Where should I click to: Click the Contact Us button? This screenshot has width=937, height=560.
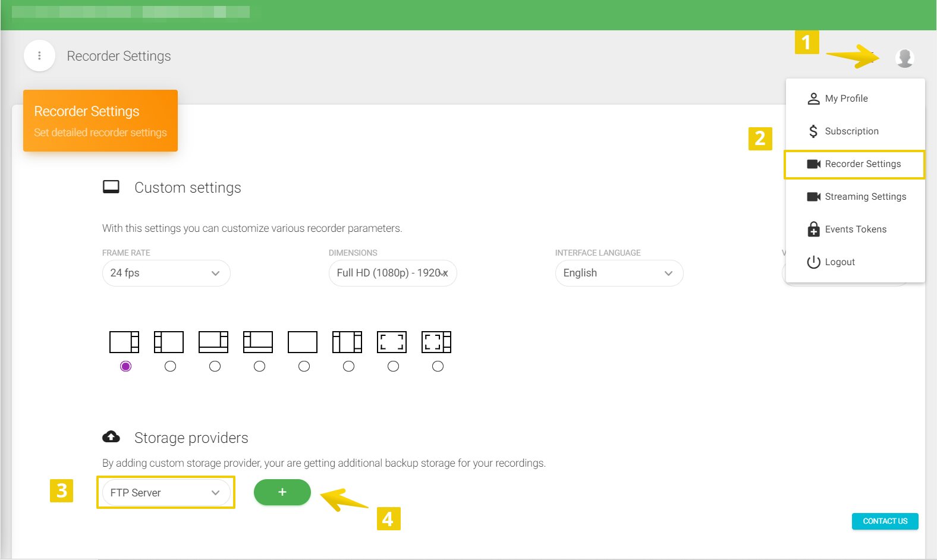(885, 521)
